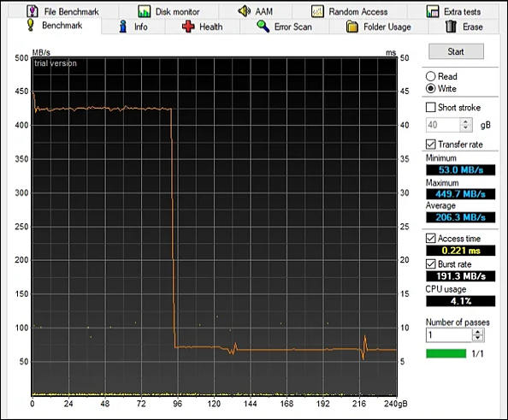Switch to the Info tab
This screenshot has height=420, width=508.
coord(133,27)
